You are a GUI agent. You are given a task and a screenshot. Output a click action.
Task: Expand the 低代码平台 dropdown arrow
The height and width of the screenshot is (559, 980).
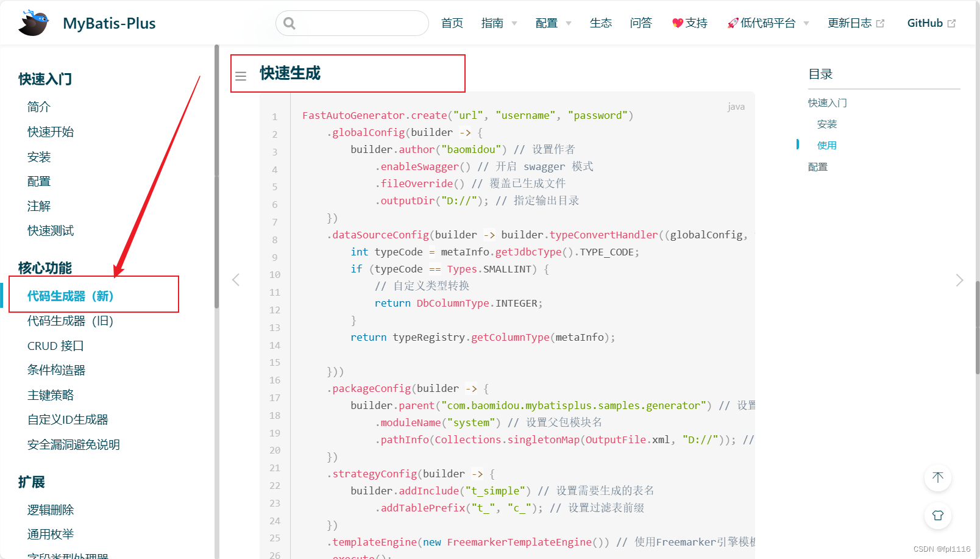point(806,23)
